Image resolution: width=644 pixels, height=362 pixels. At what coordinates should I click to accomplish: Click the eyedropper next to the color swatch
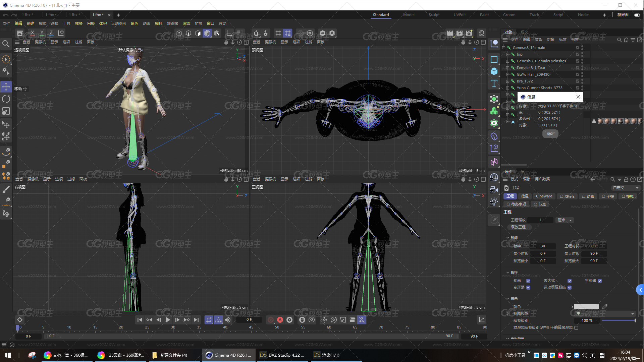tap(605, 306)
